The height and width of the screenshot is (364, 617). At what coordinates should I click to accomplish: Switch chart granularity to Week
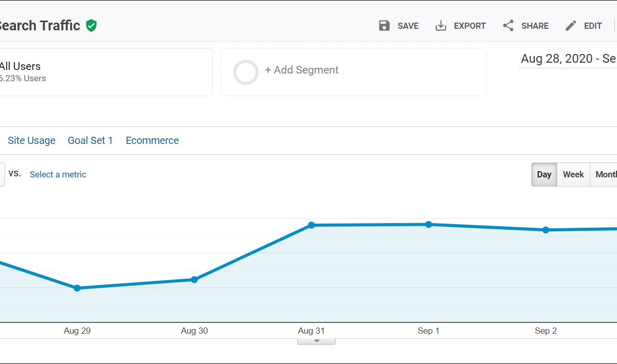click(573, 174)
